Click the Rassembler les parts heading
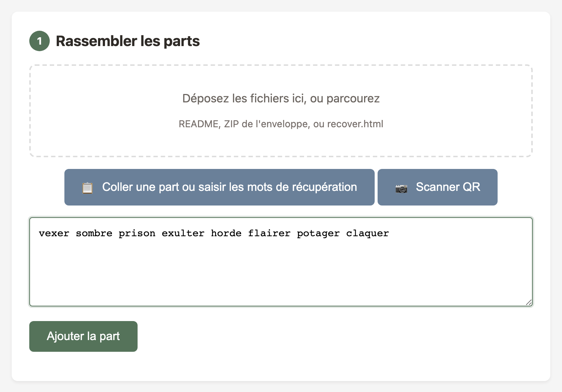 pos(128,41)
